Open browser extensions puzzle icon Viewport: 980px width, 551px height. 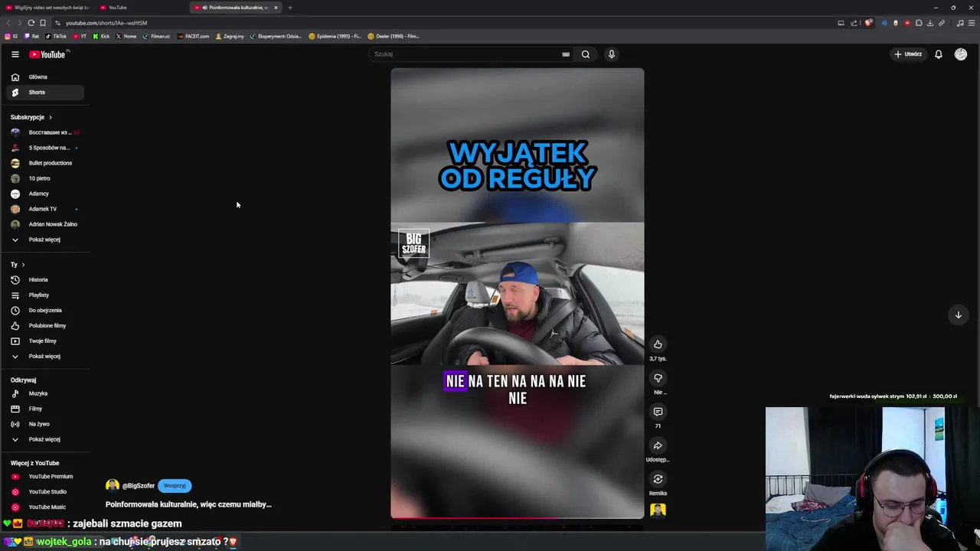919,23
